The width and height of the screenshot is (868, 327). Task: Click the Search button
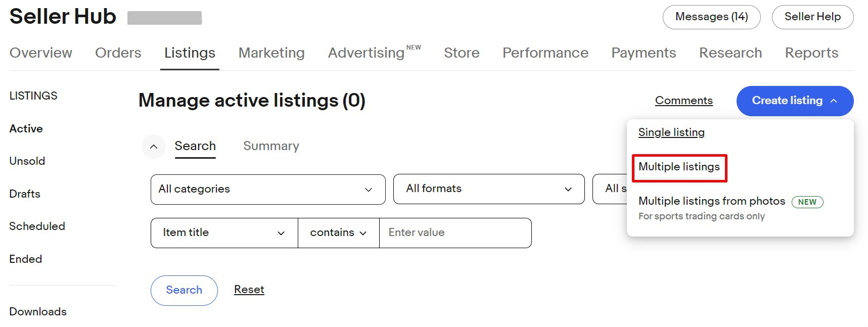(x=184, y=290)
